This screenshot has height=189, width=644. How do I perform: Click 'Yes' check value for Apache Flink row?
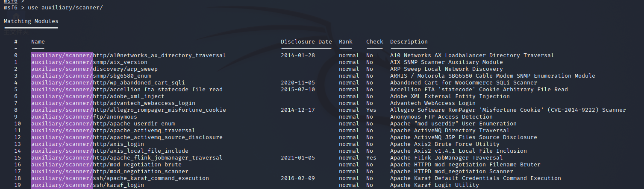pyautogui.click(x=371, y=158)
